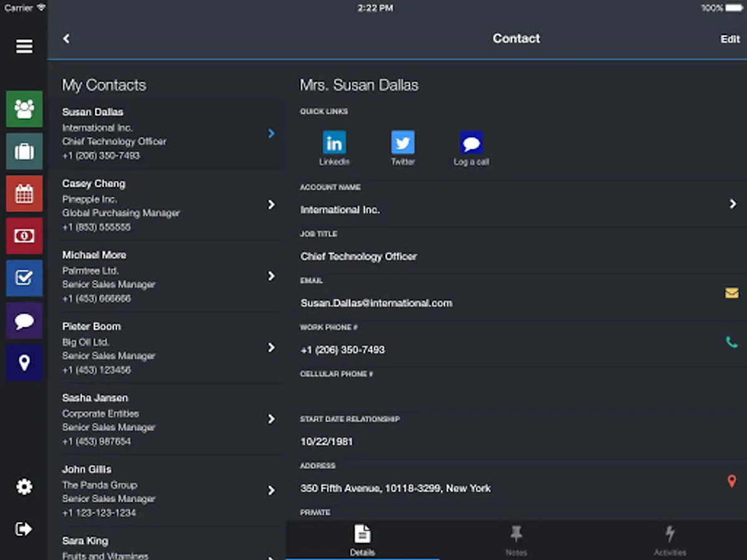Switch to the Details tab

(362, 540)
